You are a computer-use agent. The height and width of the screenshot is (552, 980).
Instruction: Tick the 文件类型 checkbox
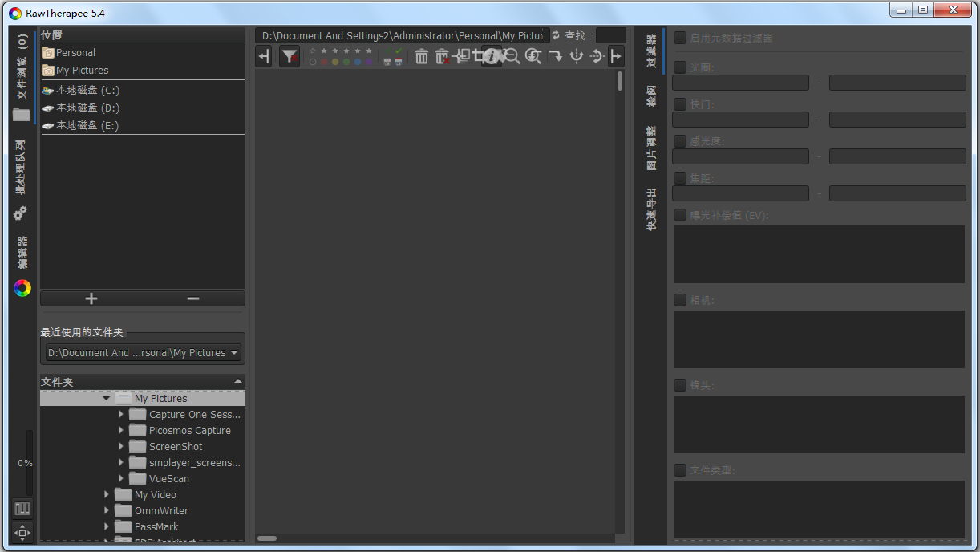pyautogui.click(x=680, y=470)
